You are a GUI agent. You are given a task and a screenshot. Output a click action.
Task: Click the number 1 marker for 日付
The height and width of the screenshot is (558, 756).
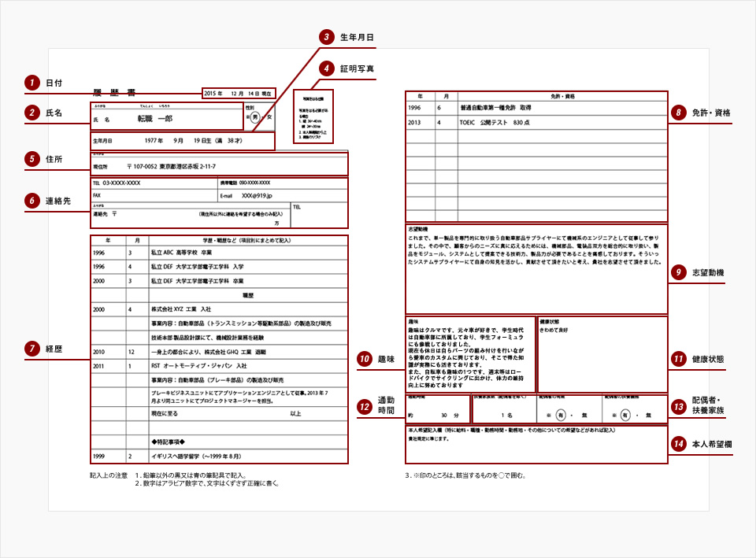tap(31, 83)
